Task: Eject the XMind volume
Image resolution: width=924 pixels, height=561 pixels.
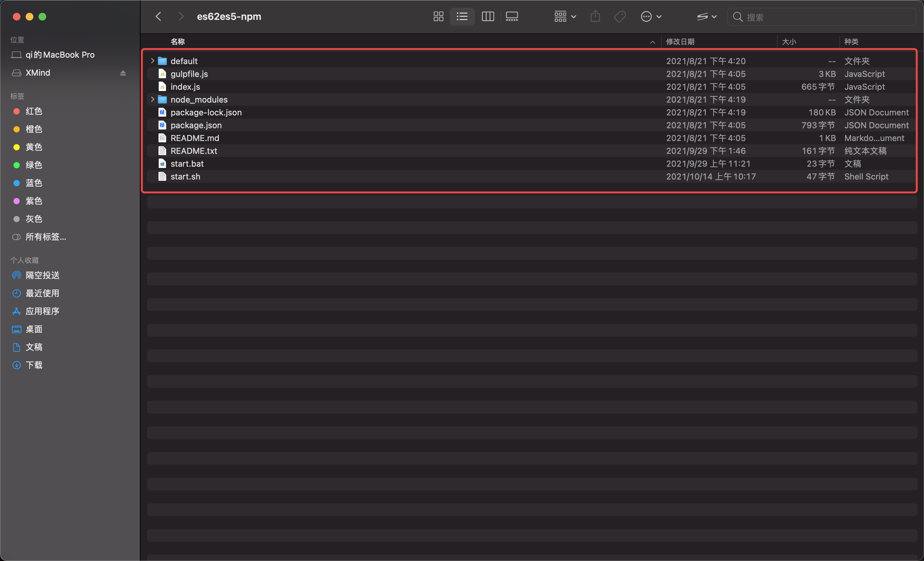Action: [123, 73]
